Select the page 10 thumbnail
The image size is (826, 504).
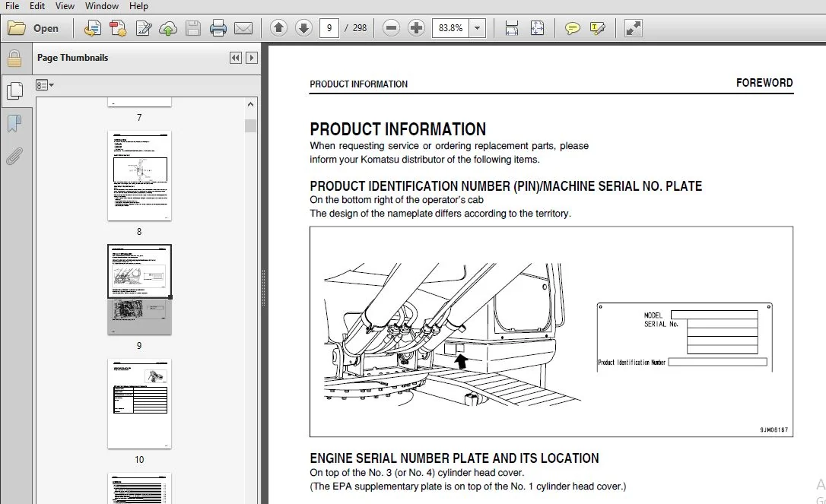tap(140, 404)
